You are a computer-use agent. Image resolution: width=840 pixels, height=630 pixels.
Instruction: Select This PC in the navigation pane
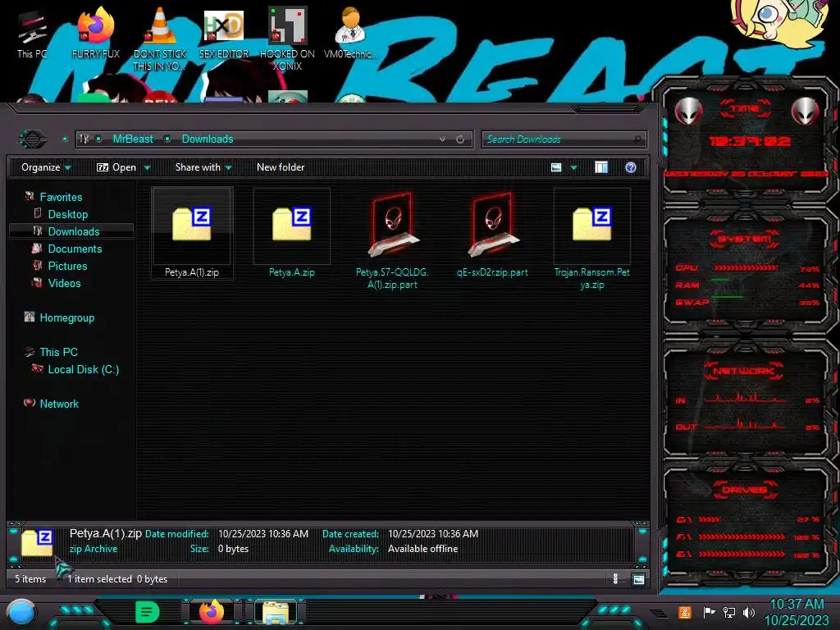click(x=58, y=352)
